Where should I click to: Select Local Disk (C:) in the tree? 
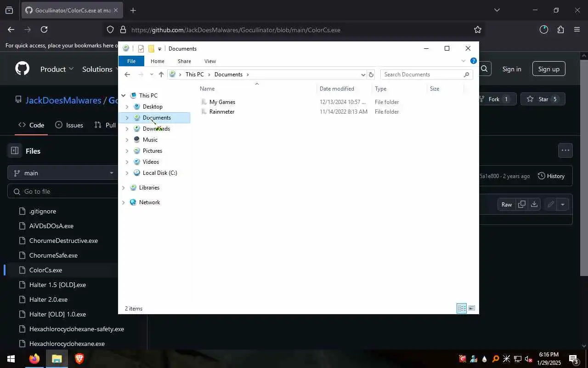pyautogui.click(x=159, y=173)
